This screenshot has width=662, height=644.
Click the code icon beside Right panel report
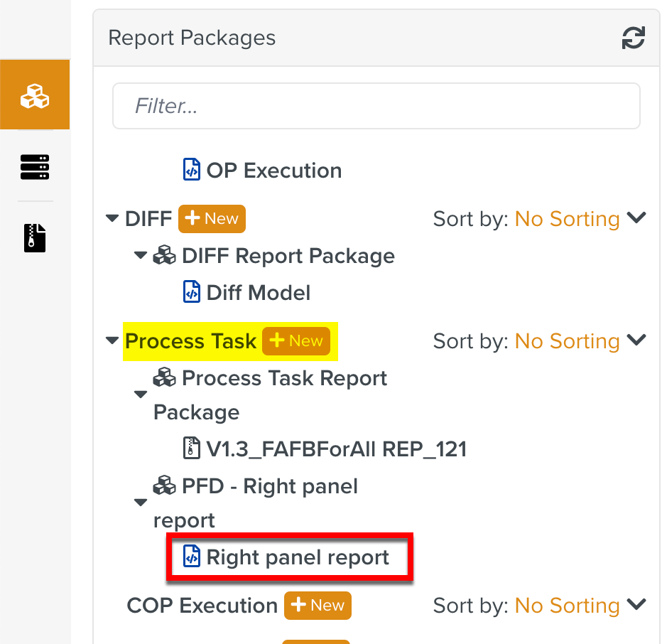(190, 557)
